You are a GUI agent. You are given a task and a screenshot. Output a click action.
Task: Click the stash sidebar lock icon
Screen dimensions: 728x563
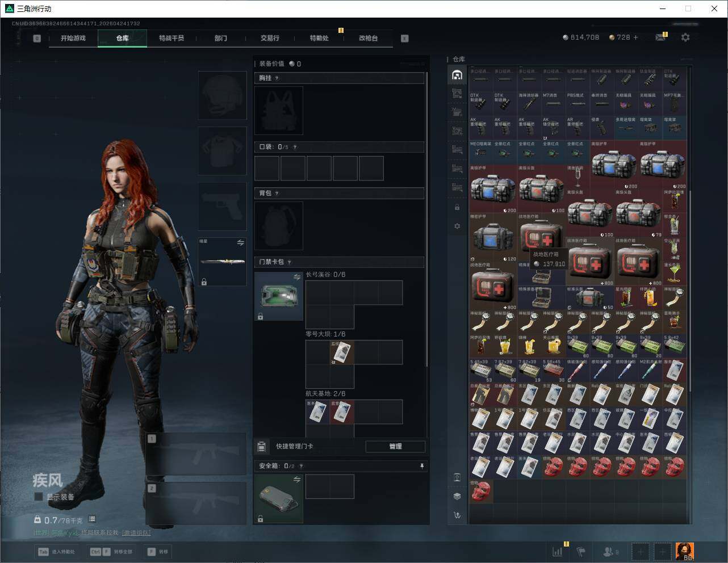[x=457, y=207]
